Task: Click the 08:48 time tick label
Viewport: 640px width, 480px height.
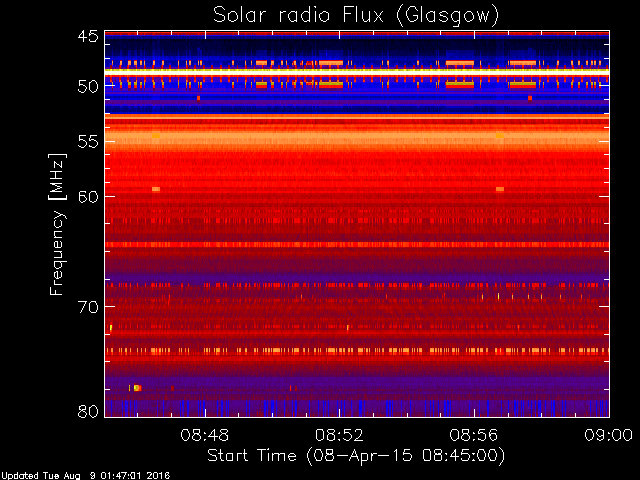Action: [204, 436]
